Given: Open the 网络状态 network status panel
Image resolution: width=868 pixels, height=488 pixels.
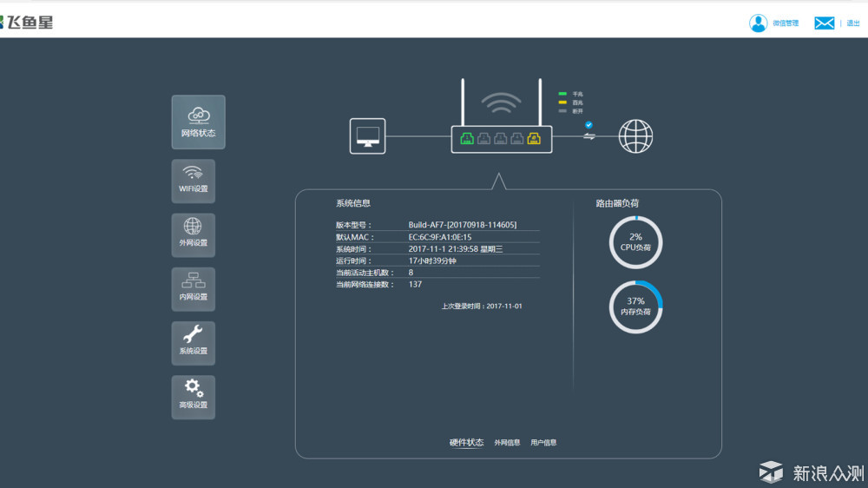Looking at the screenshot, I should 198,122.
